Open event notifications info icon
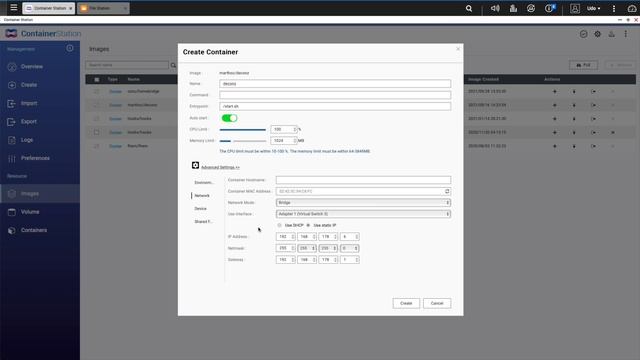This screenshot has width=640, height=360. pyautogui.click(x=549, y=8)
